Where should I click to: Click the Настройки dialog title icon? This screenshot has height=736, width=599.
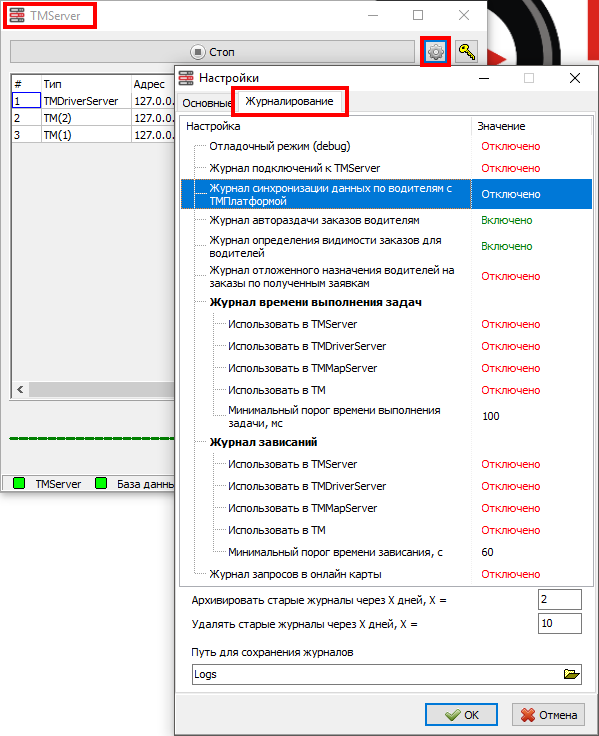[x=186, y=78]
